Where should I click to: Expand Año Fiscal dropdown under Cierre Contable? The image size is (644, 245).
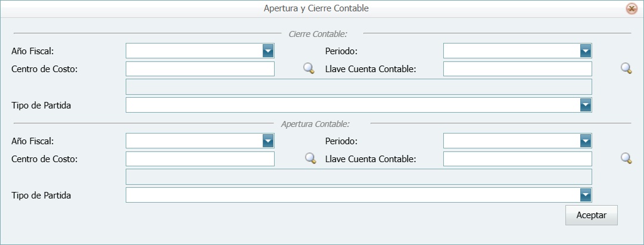point(268,51)
